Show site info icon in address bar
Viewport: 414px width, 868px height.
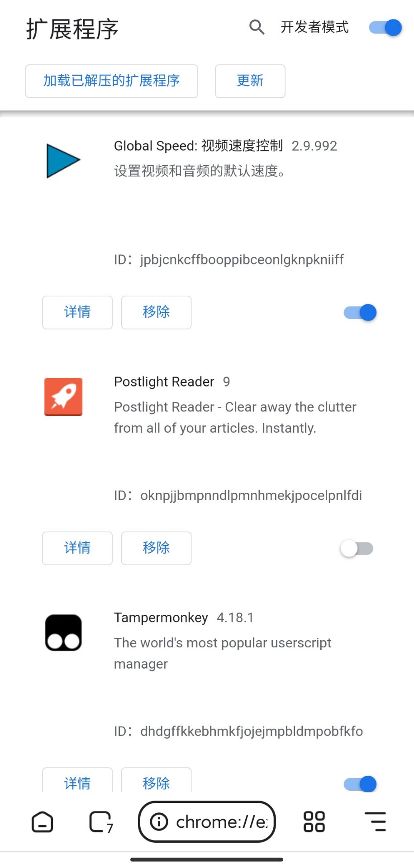tap(159, 821)
